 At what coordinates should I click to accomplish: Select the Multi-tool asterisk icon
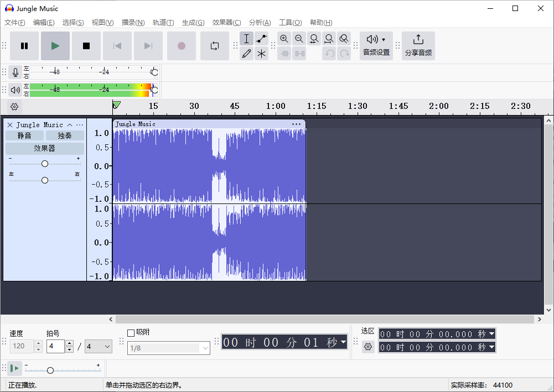click(262, 54)
